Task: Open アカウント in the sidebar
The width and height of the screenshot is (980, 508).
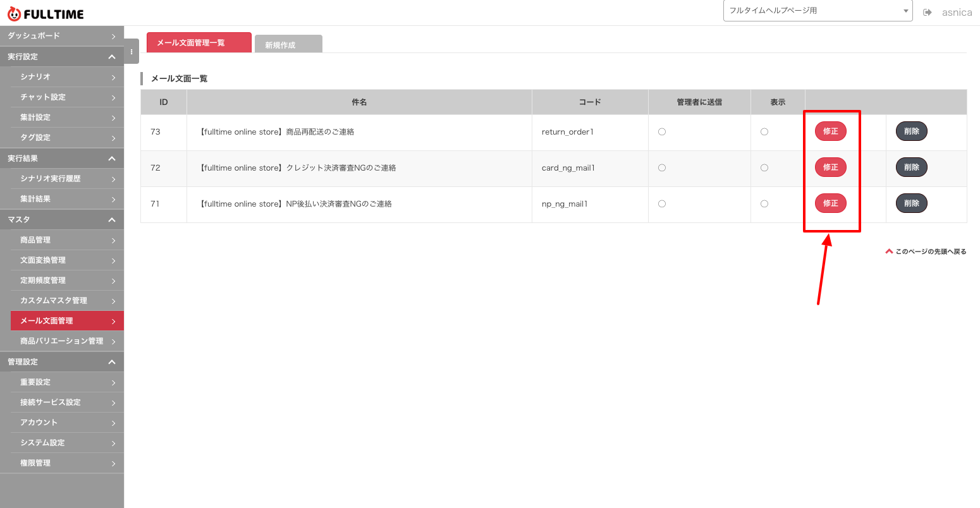Action: pyautogui.click(x=67, y=423)
